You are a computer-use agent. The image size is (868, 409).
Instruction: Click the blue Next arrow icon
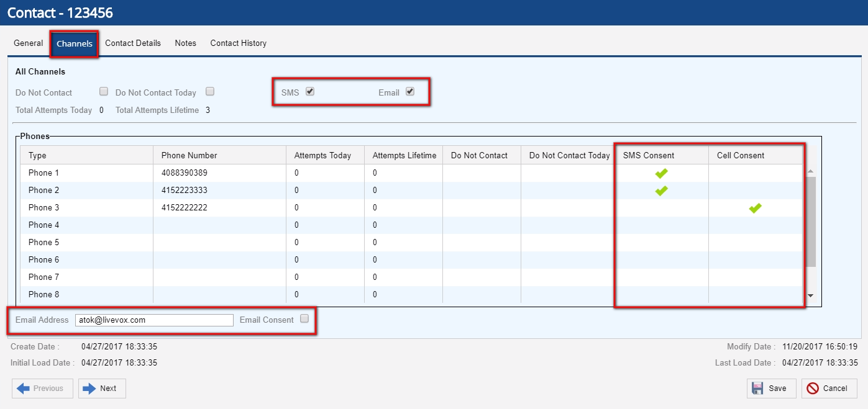tap(89, 389)
